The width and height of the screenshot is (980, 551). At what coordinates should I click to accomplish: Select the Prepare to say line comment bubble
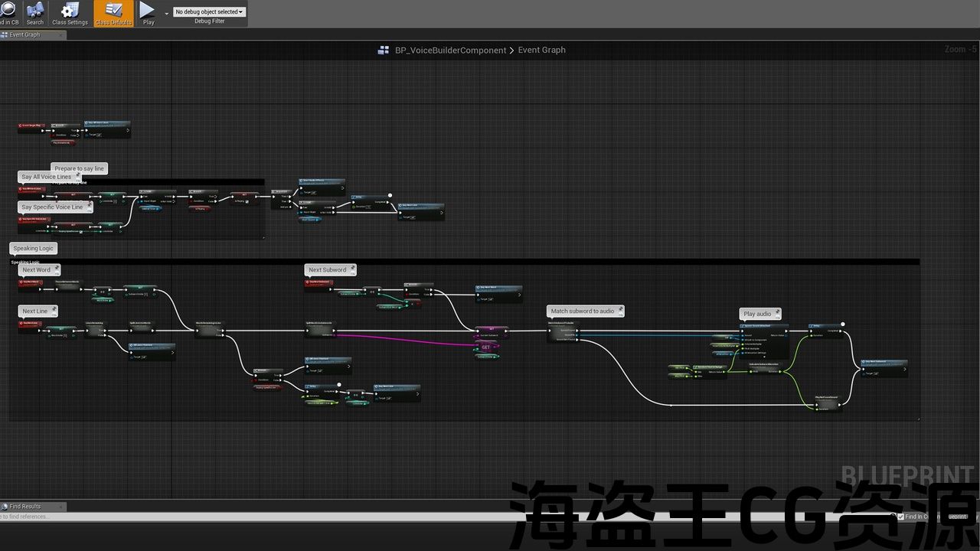click(x=78, y=168)
